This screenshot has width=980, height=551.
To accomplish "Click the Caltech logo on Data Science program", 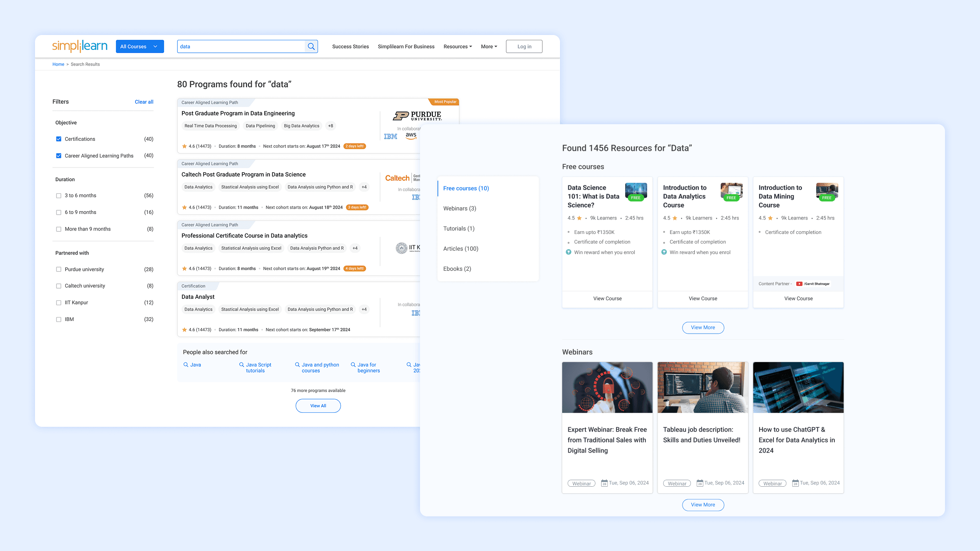I will [x=397, y=178].
